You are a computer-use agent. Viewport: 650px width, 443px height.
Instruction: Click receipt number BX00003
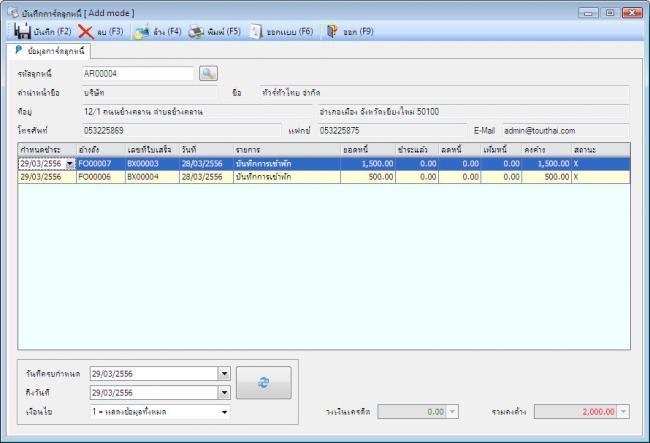(152, 164)
